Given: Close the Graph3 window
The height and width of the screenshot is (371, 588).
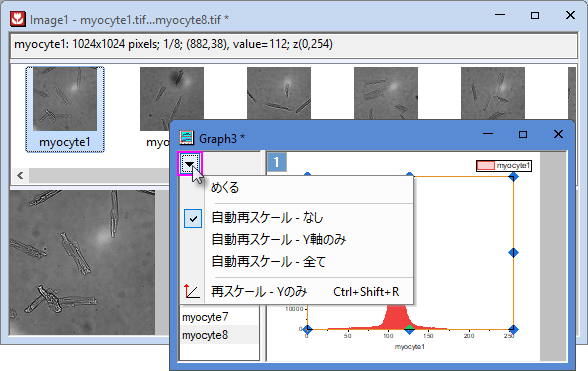Looking at the screenshot, I should tap(558, 134).
